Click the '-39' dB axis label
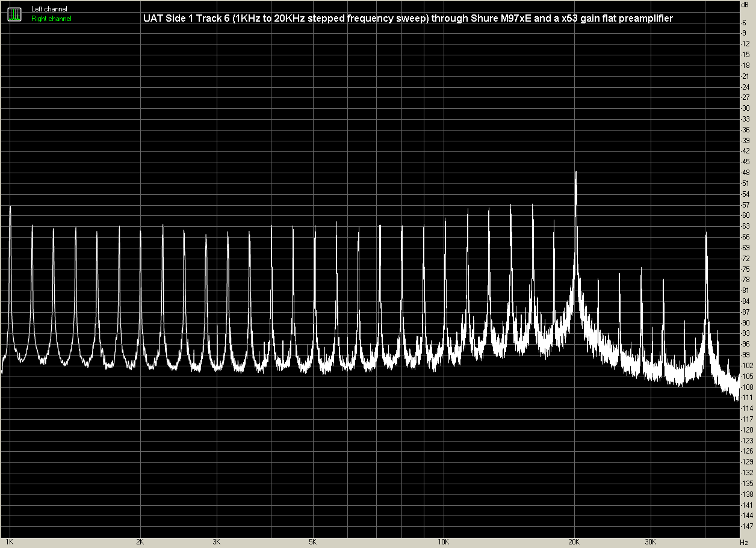The width and height of the screenshot is (756, 548). [x=746, y=140]
